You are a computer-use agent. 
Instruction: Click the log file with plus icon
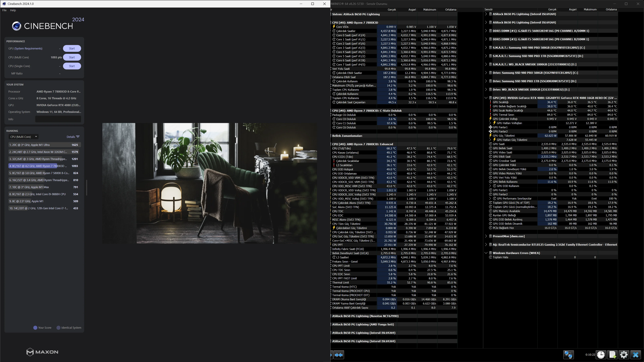click(x=612, y=355)
